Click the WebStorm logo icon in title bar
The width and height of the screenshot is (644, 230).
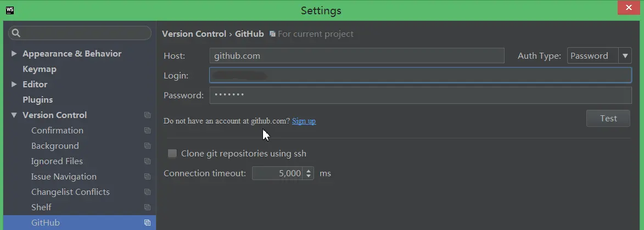tap(9, 10)
